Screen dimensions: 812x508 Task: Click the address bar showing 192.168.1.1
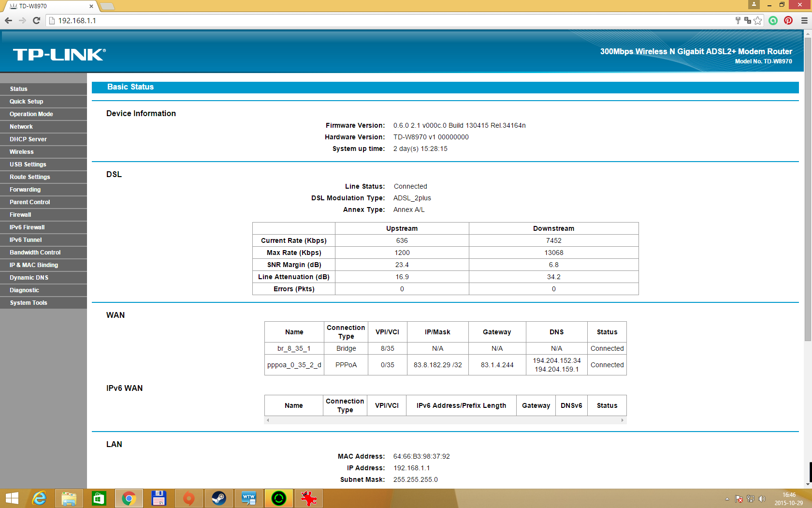click(x=387, y=20)
